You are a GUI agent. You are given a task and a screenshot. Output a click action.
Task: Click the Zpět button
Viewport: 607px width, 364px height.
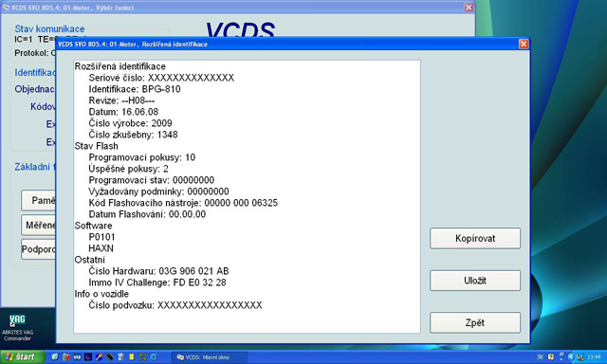click(475, 322)
